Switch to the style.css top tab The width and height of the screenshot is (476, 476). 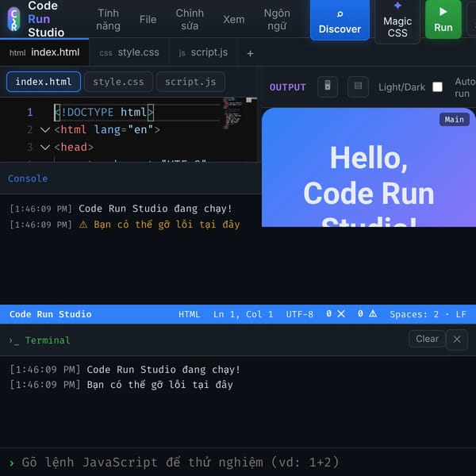(129, 52)
